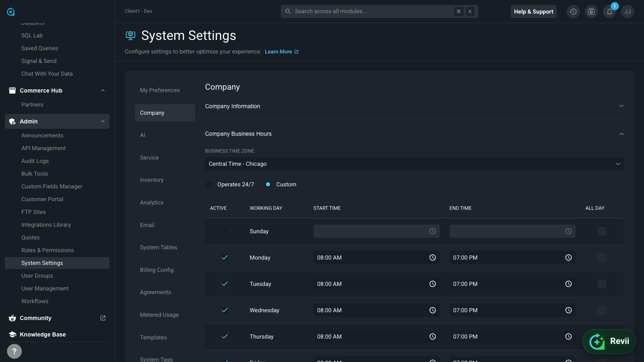Viewport: 644px width, 362px height.
Task: Click the Admin shield icon
Action: pyautogui.click(x=12, y=121)
